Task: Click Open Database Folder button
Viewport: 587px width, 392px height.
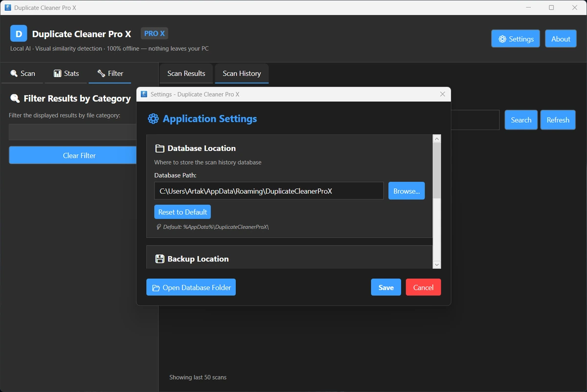Action: tap(191, 287)
